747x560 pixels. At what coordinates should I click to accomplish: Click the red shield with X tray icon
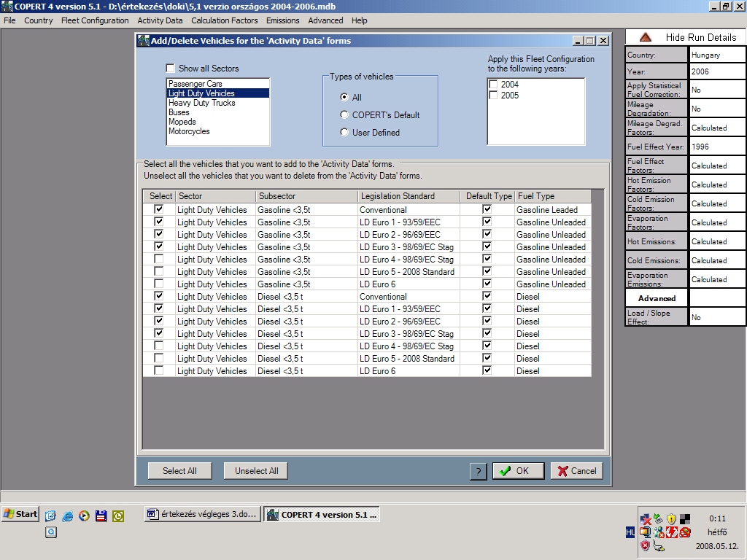pos(645,545)
